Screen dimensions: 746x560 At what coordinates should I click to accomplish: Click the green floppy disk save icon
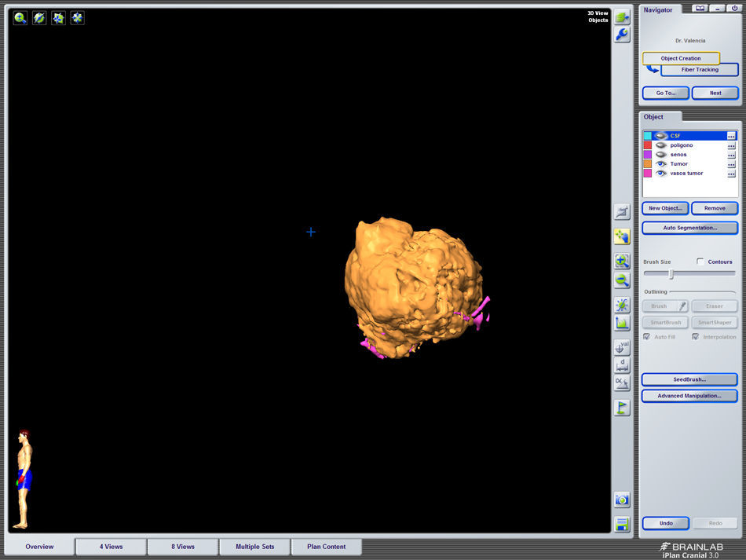coord(622,524)
